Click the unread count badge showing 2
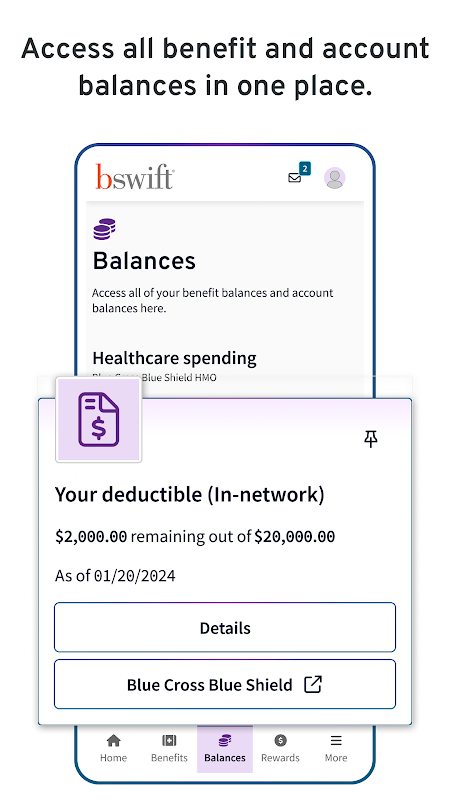The width and height of the screenshot is (450, 800). coord(305,169)
